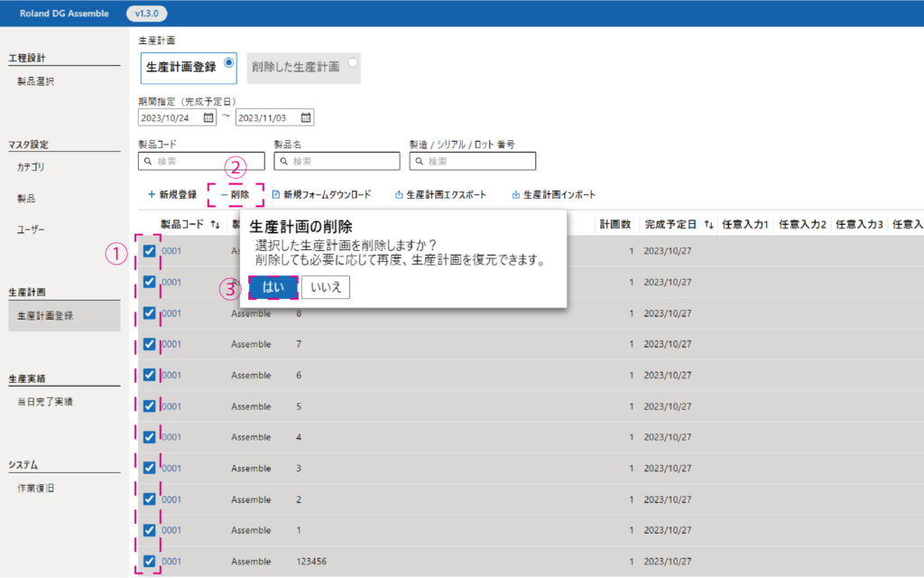Open the end date calendar picker icon
The image size is (924, 578).
click(x=306, y=117)
